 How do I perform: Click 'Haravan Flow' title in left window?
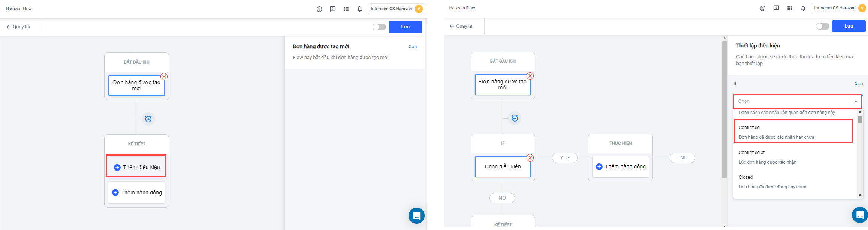[19, 9]
